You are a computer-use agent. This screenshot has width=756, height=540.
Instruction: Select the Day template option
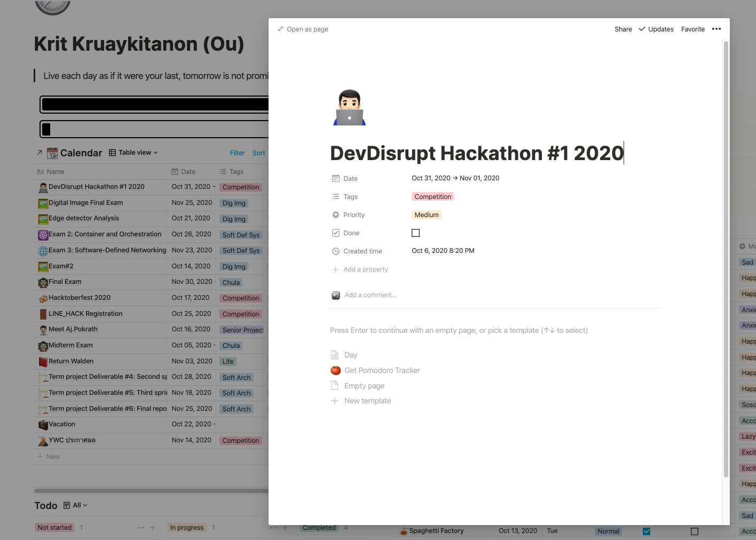coord(351,355)
